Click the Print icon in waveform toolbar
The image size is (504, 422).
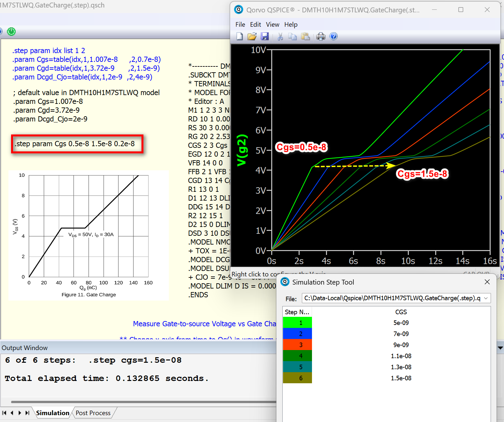[x=321, y=36]
